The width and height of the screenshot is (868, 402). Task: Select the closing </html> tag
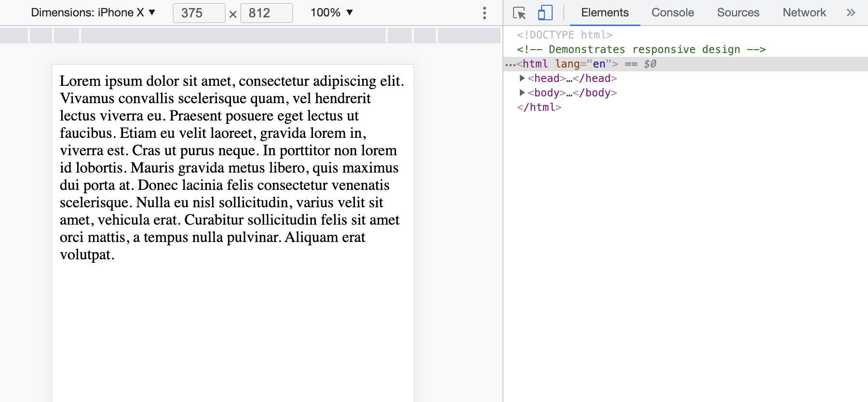coord(539,107)
